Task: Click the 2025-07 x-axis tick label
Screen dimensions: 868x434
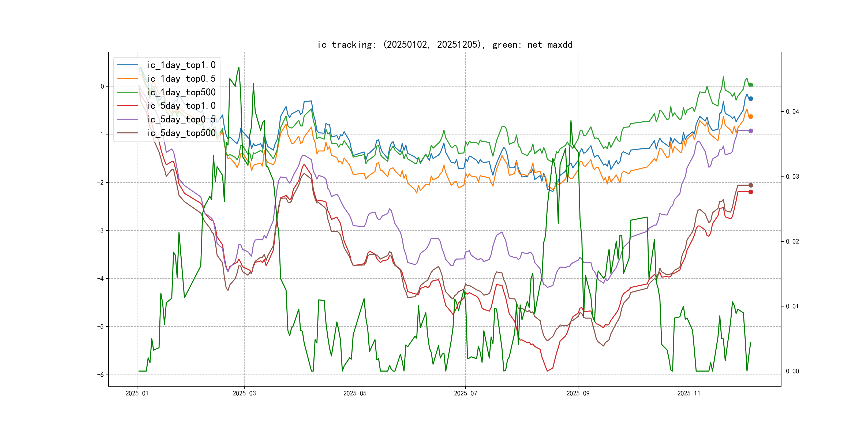Action: click(x=465, y=393)
